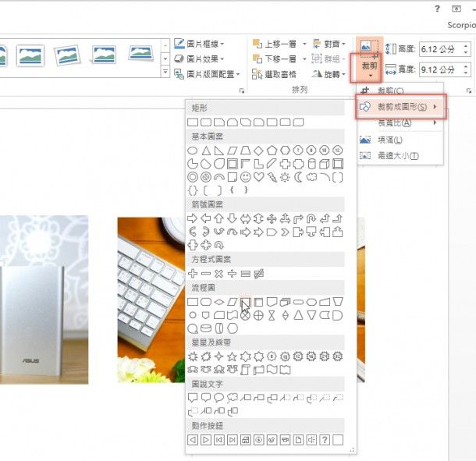Select the right arrow shape
Screen dimensions: 476x461
[193, 218]
